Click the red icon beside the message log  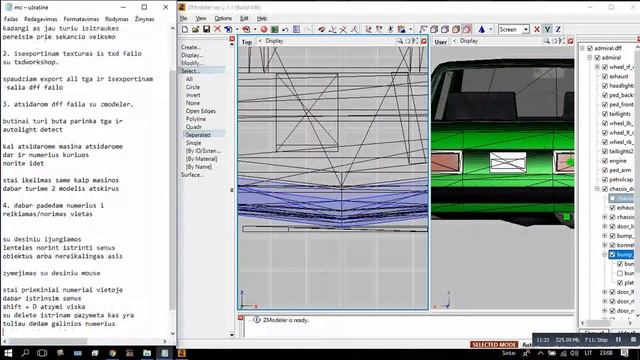[x=240, y=318]
